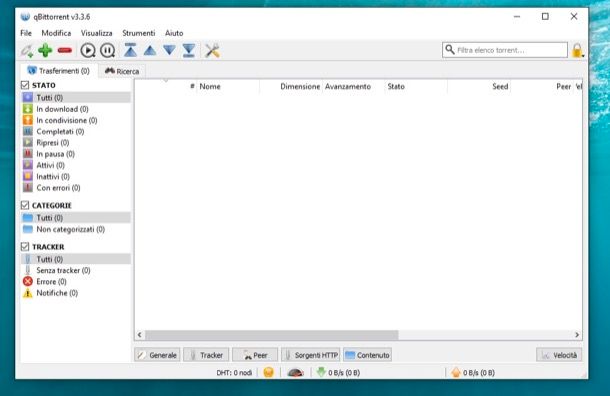610x396 pixels.
Task: Select Tutti (0) under CATEGORIE
Action: click(76, 218)
